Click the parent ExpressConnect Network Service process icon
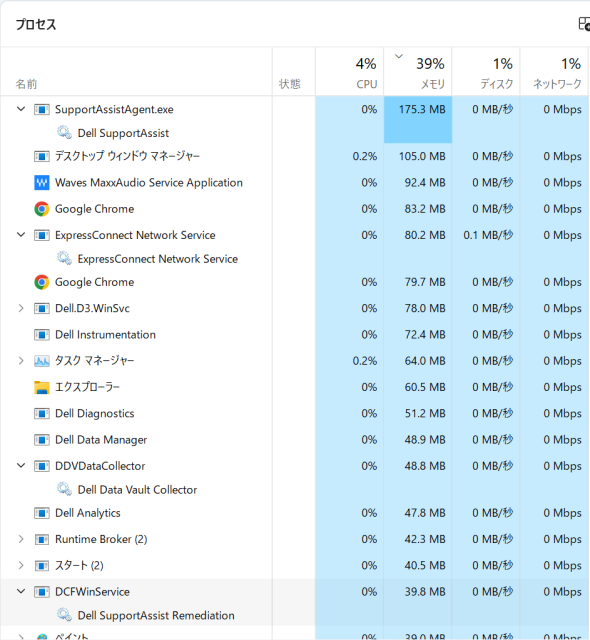The image size is (590, 640). [42, 235]
